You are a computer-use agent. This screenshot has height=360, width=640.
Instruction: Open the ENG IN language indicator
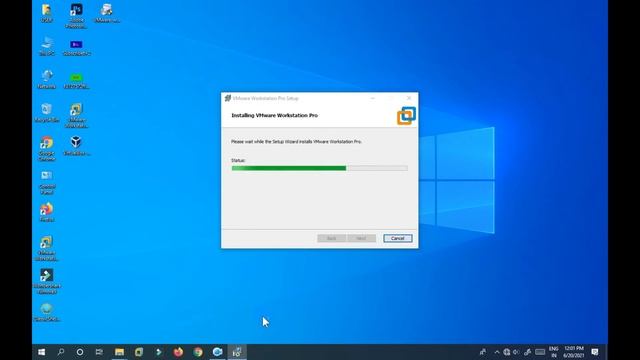[553, 352]
